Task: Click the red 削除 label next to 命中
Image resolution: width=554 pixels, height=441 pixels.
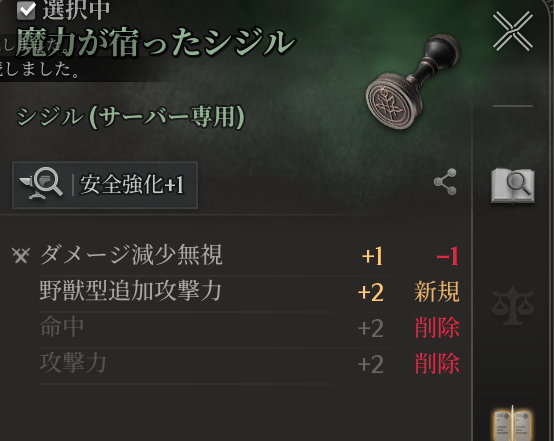Action: (437, 328)
